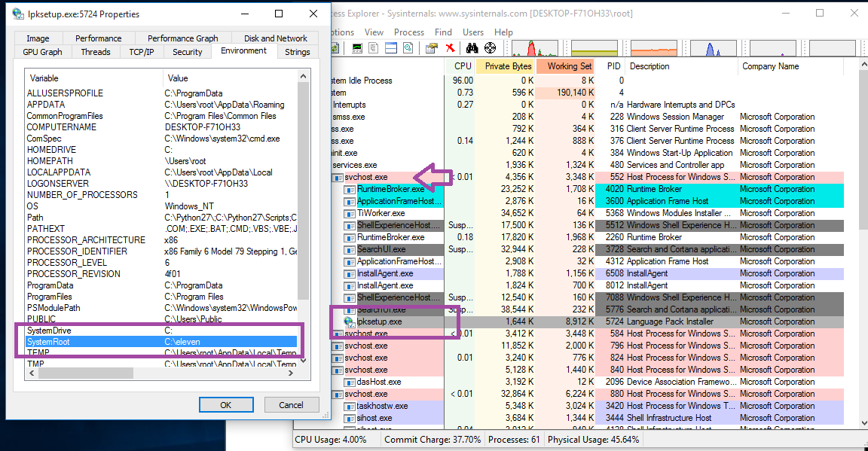Viewport: 868px width, 451px height.
Task: Open the Find menu
Action: pos(443,32)
